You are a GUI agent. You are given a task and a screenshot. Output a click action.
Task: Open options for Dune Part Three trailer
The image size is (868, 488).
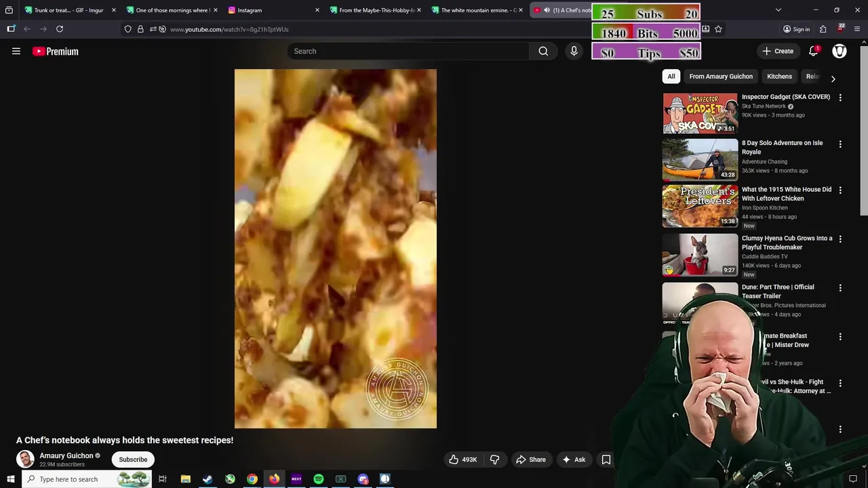[840, 288]
